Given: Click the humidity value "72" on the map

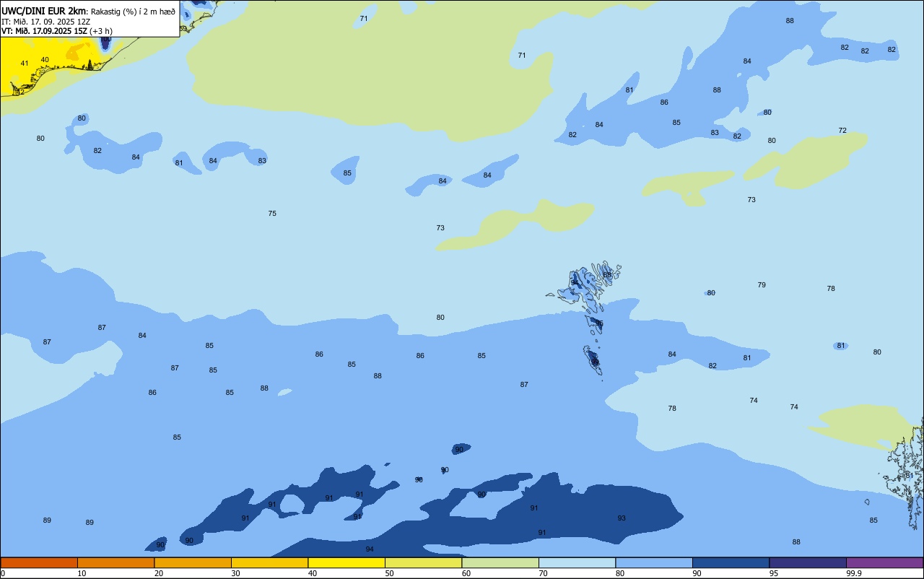Looking at the screenshot, I should point(842,131).
